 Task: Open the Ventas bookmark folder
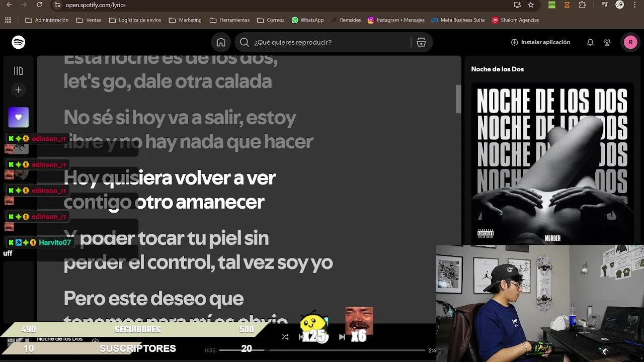pyautogui.click(x=89, y=20)
